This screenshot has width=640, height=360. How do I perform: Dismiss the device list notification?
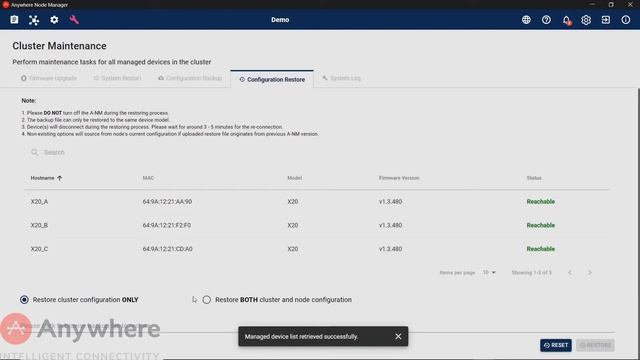(398, 336)
